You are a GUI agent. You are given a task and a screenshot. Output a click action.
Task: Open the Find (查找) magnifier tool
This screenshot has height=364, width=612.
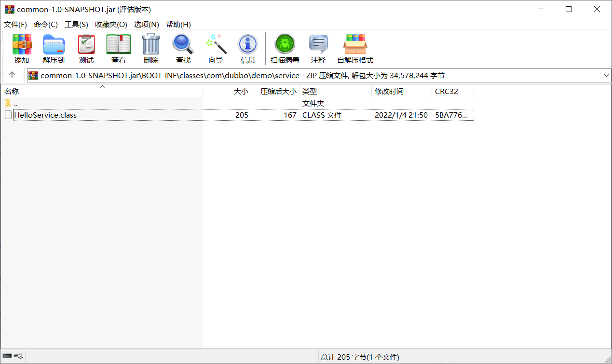pos(183,49)
